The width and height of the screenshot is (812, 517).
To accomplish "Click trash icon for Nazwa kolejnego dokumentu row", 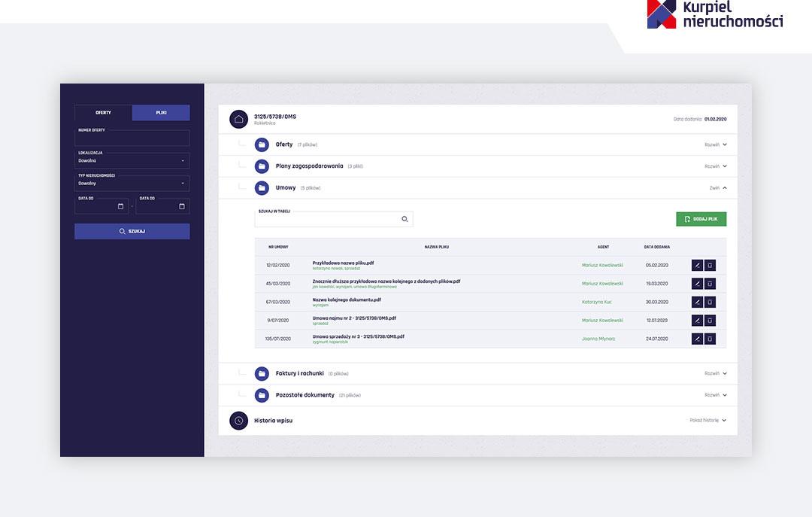I will pyautogui.click(x=710, y=303).
